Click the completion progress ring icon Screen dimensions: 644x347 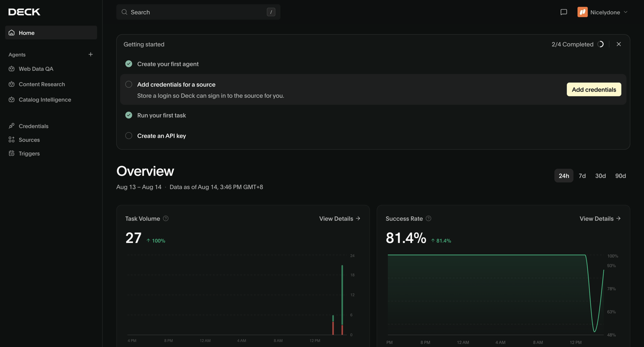pos(601,44)
